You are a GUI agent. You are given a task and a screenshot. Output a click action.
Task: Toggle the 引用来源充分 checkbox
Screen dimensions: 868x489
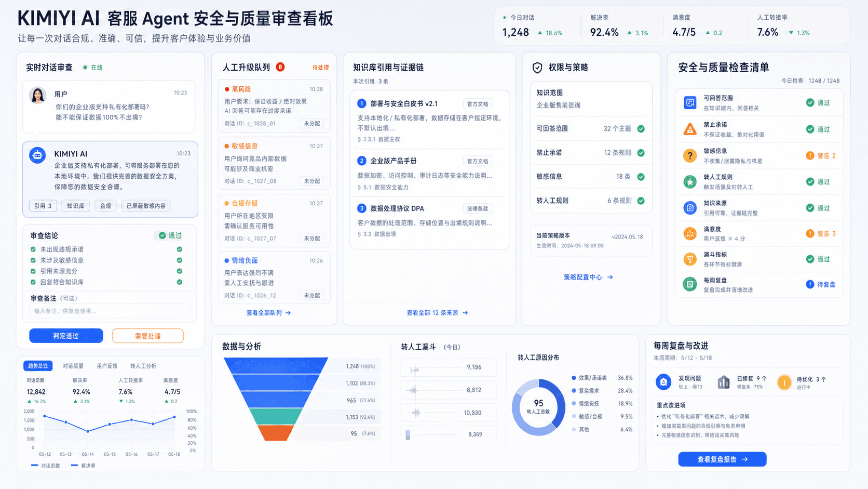33,271
